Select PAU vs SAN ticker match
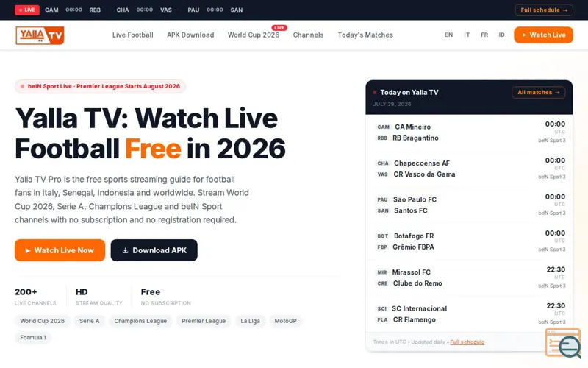The height and width of the screenshot is (368, 588). pos(215,10)
